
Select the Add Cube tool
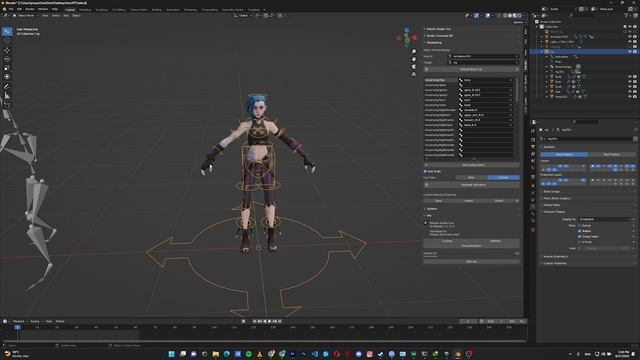tap(7, 105)
